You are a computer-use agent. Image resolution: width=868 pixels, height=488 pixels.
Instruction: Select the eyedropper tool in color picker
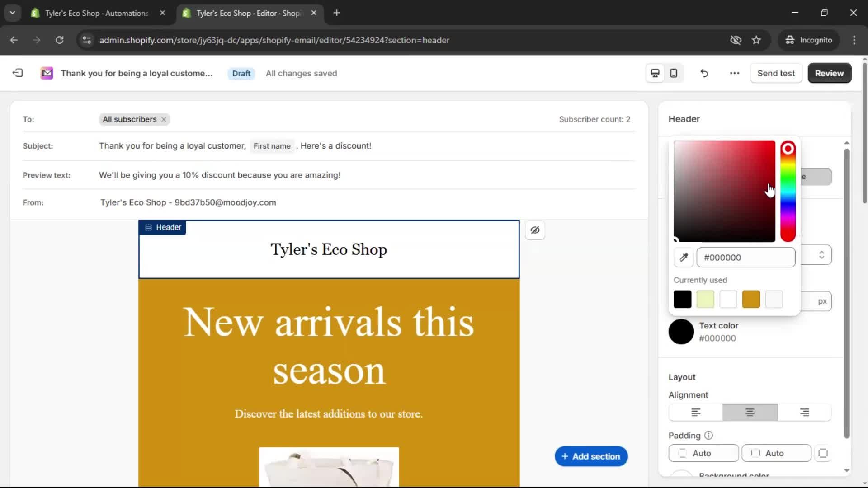pos(684,257)
